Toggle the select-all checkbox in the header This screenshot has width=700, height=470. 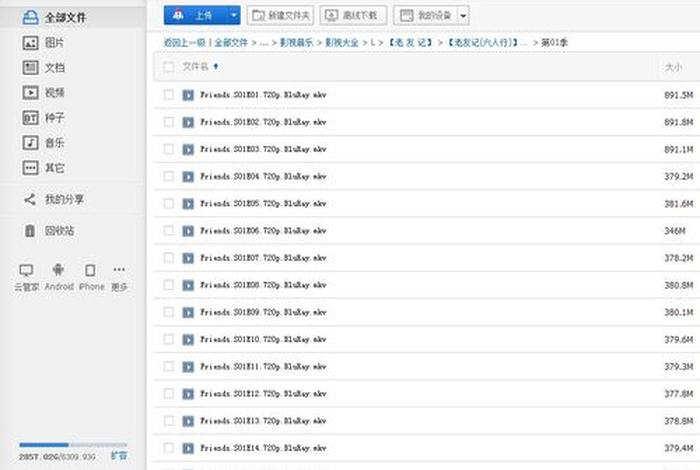[x=168, y=67]
